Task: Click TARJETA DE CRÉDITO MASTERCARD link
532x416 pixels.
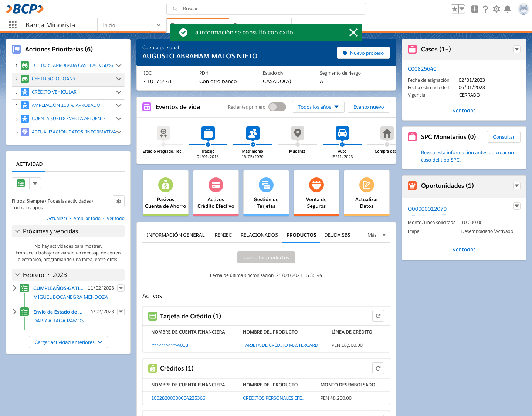Action: 281,345
